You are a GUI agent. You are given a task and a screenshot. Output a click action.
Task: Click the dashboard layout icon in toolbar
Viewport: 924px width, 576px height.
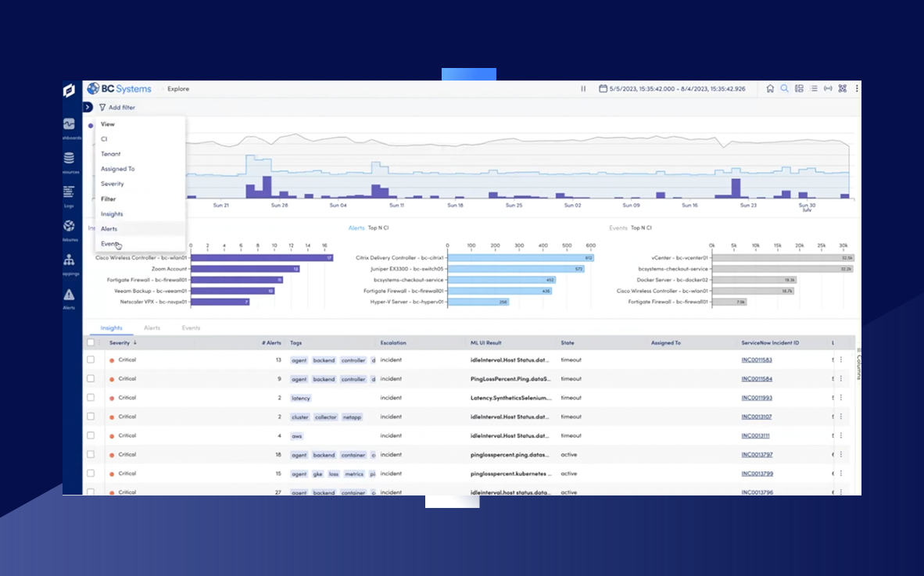799,88
